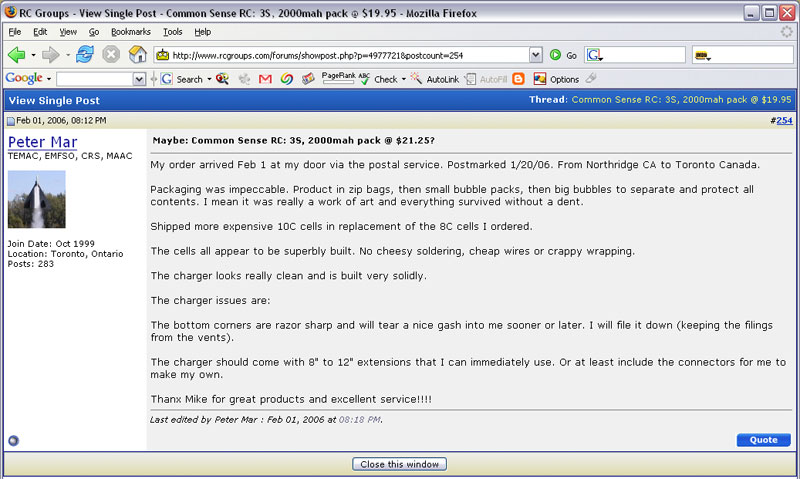This screenshot has width=800, height=479.
Task: Open the Help menu
Action: [203, 32]
